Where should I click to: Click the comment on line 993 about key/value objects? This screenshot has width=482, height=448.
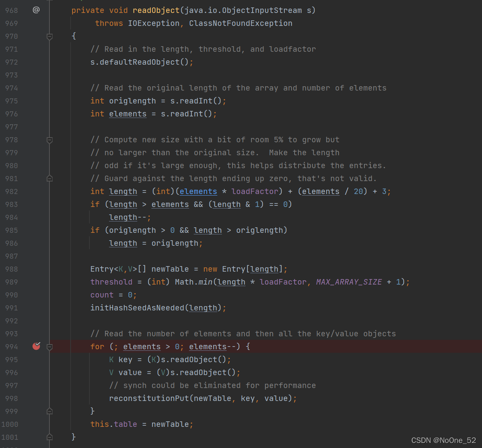[243, 334]
